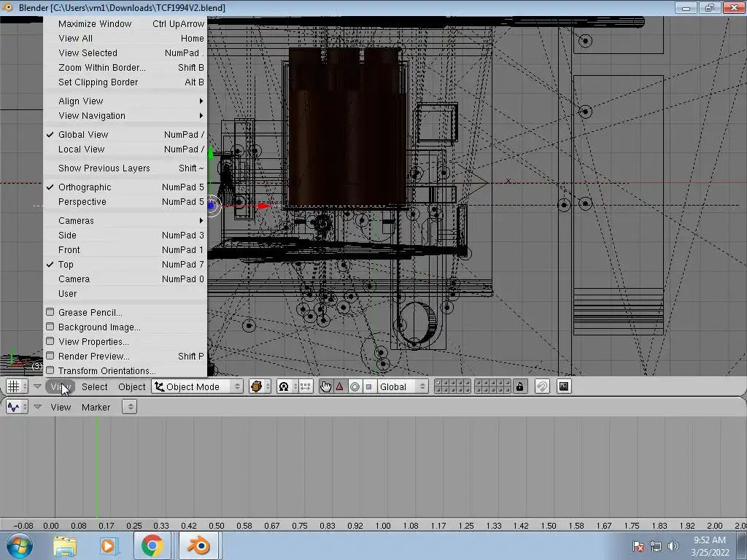Select the User view entry
747x560 pixels.
(x=125, y=294)
